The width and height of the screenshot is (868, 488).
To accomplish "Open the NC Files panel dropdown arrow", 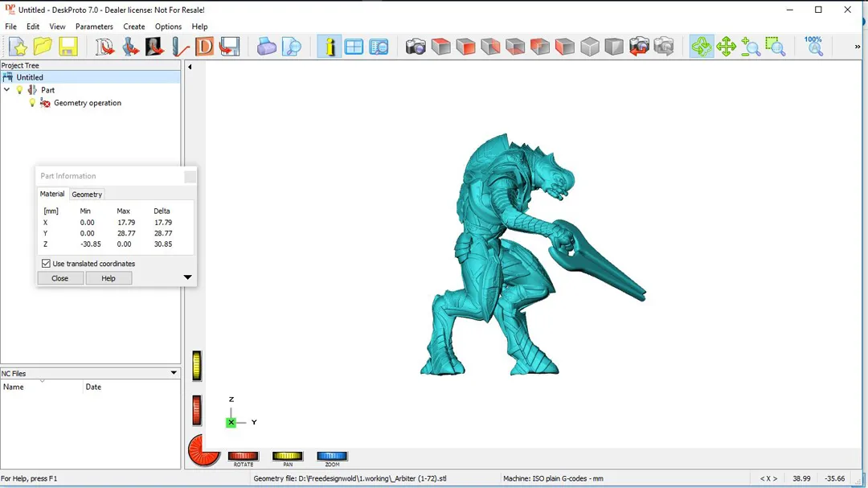I will tap(174, 373).
